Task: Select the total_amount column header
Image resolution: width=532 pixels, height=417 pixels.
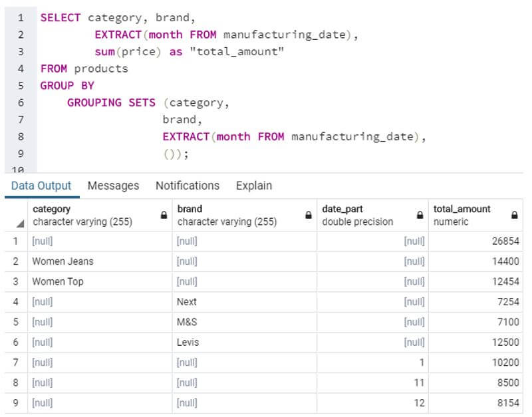Action: (465, 215)
